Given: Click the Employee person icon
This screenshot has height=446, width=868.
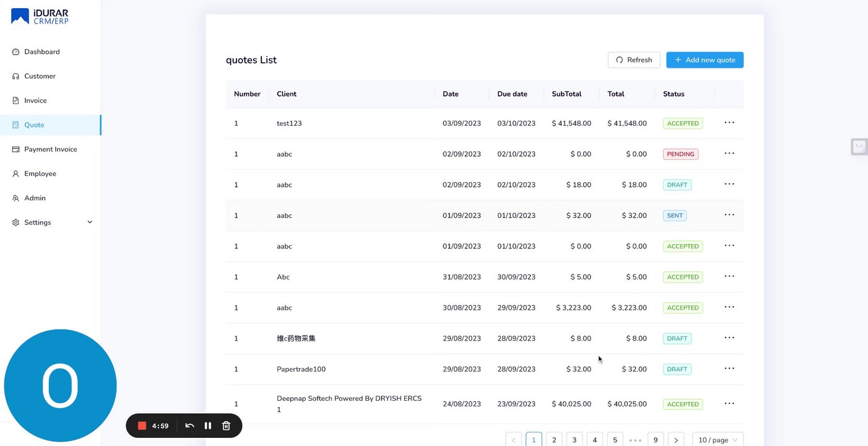Looking at the screenshot, I should click(x=16, y=174).
